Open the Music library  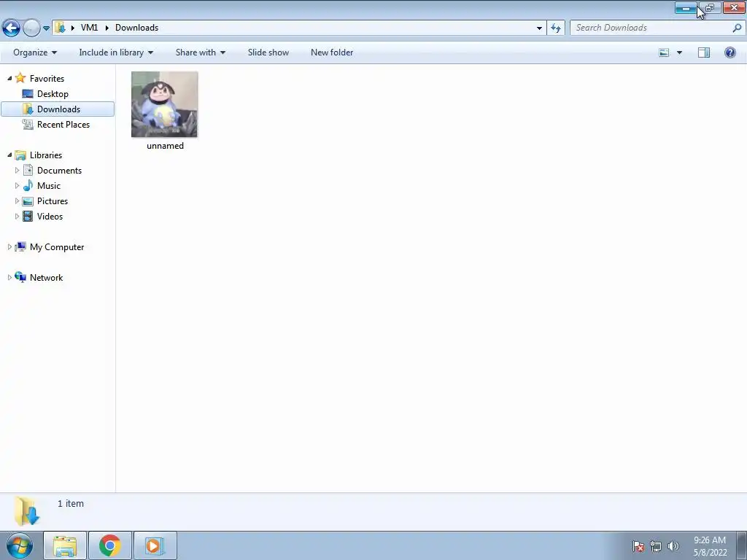(x=49, y=186)
